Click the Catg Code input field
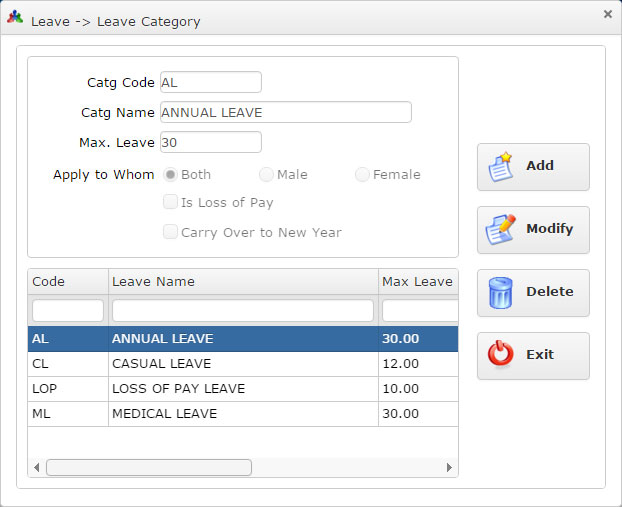 210,82
